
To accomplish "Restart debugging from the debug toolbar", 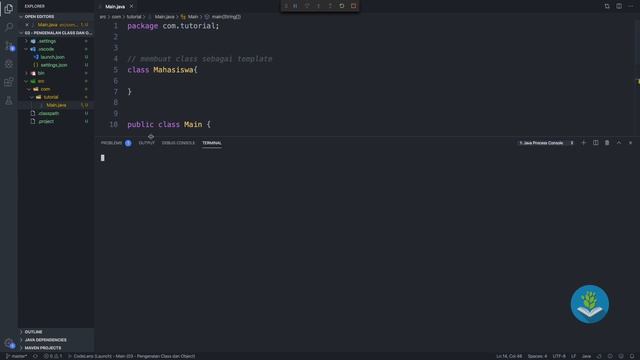I will click(x=342, y=6).
